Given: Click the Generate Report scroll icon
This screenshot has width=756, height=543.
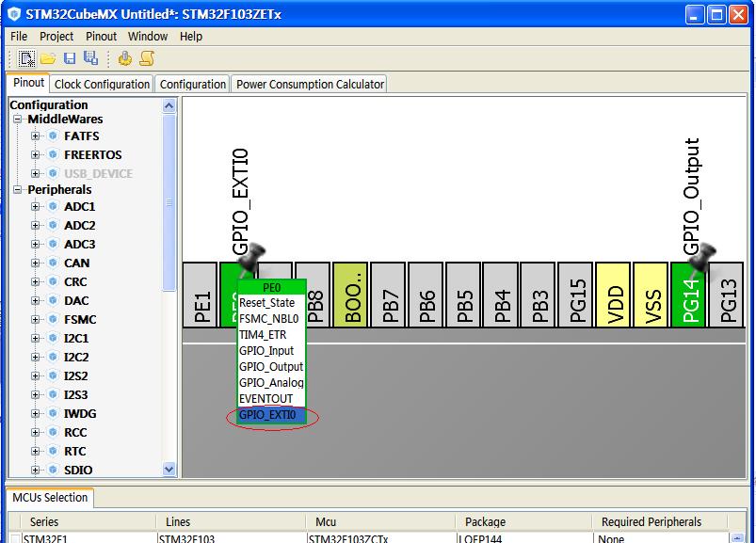Looking at the screenshot, I should 147,58.
